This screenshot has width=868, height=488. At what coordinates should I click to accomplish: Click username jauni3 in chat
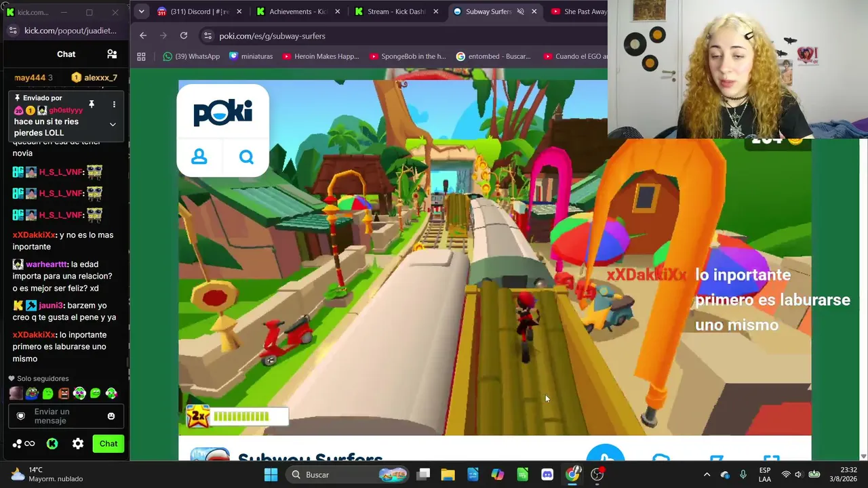click(52, 306)
